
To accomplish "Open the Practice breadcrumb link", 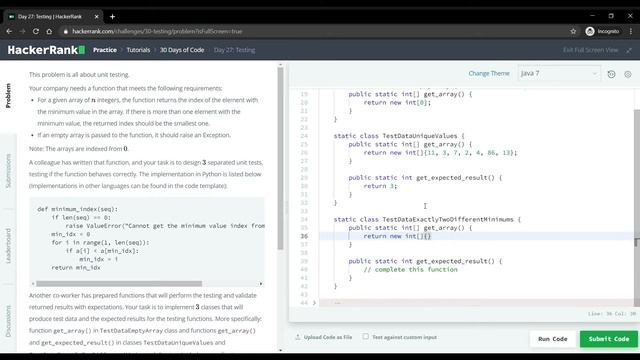I will tap(105, 50).
